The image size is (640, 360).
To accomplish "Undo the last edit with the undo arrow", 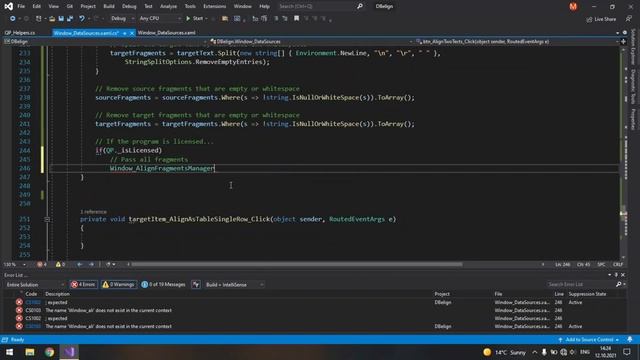I will coord(82,18).
